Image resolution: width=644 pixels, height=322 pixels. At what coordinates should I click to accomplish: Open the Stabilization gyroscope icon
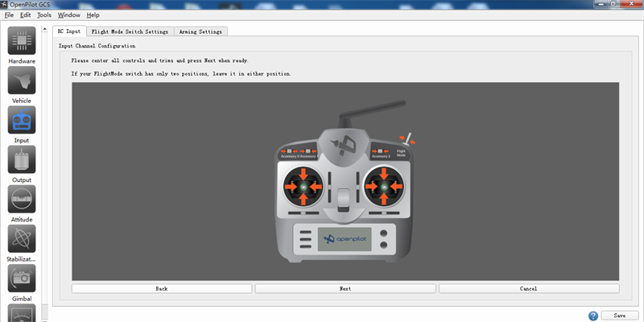[22, 238]
